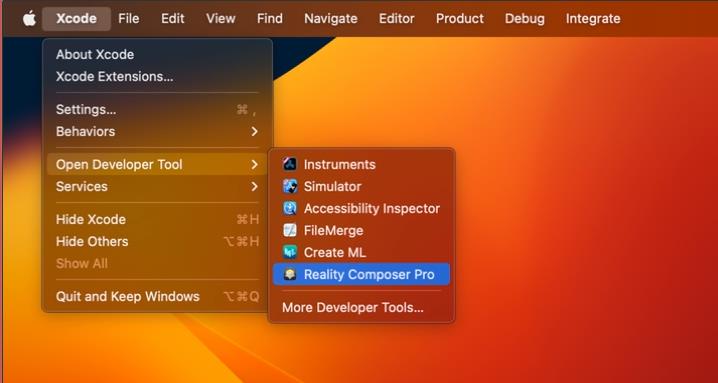The height and width of the screenshot is (383, 718).
Task: Select the Behaviors menu label
Action: (85, 131)
